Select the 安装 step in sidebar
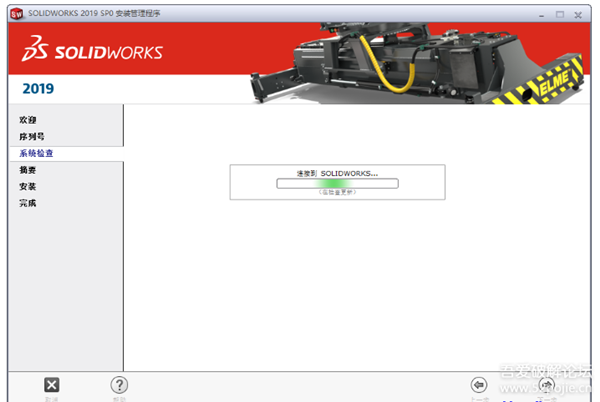600x402 pixels. click(x=28, y=187)
